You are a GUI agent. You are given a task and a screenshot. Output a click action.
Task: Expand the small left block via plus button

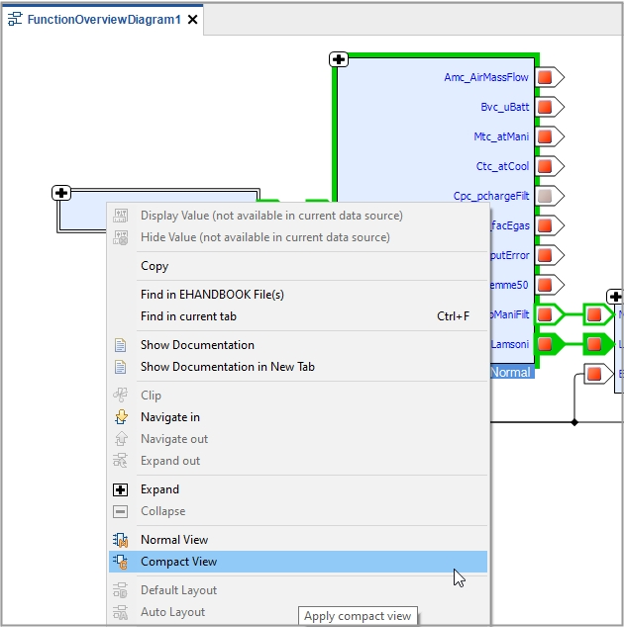(61, 193)
